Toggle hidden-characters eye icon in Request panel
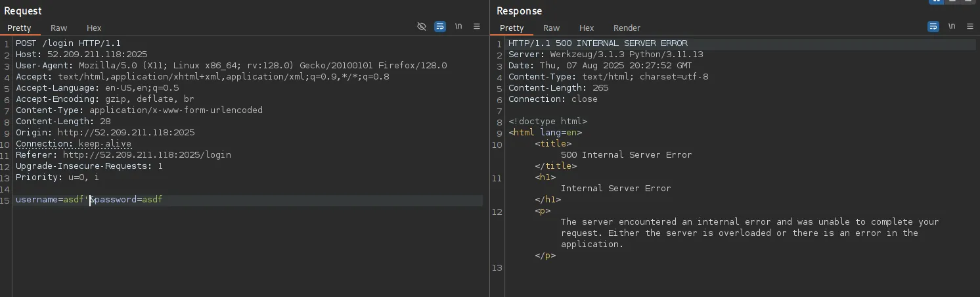This screenshot has height=297, width=980. (x=422, y=26)
